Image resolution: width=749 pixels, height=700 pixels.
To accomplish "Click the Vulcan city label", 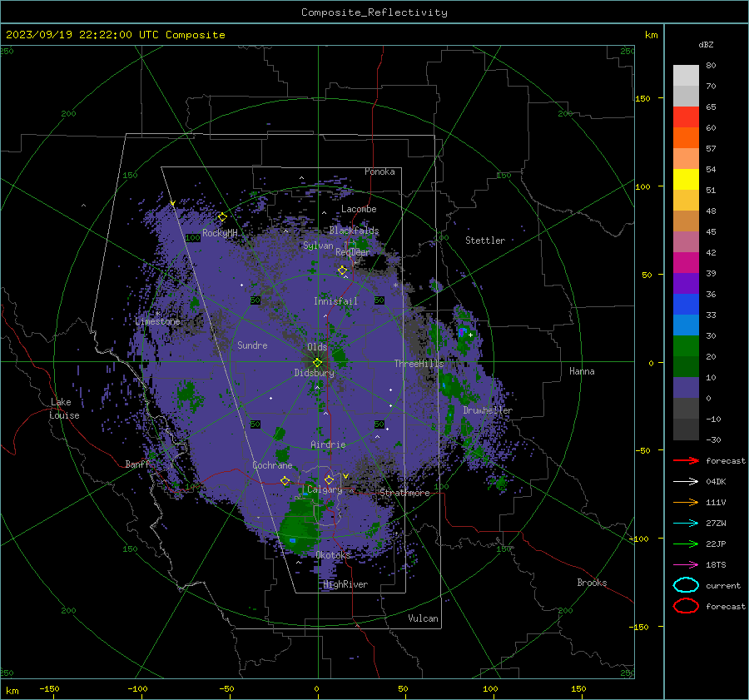I will coord(423,618).
